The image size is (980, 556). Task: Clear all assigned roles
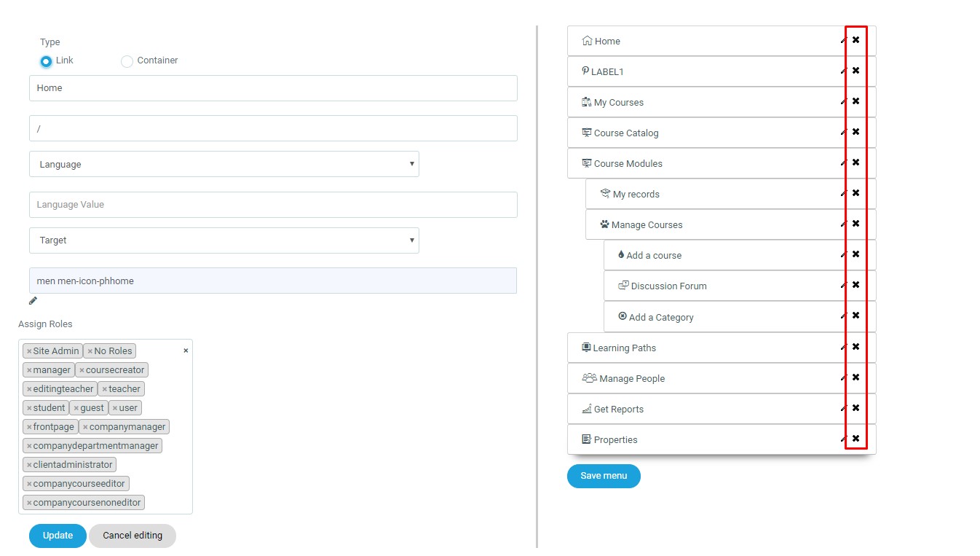click(x=186, y=351)
